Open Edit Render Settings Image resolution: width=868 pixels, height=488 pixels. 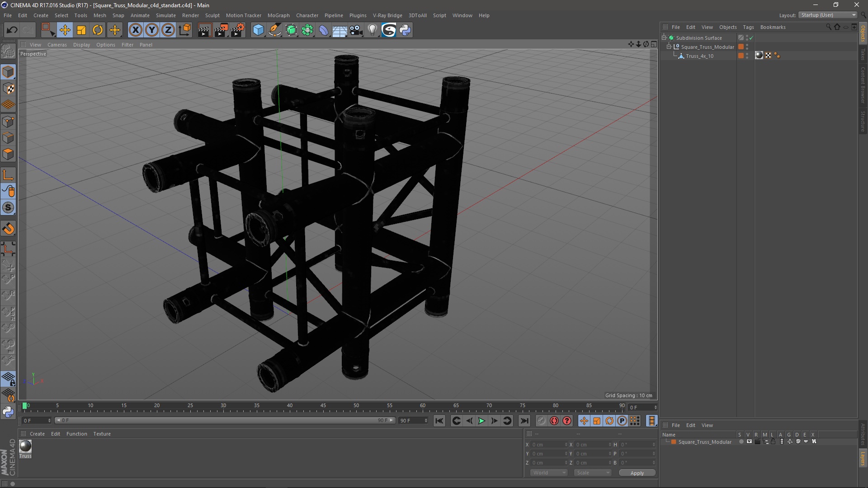click(x=238, y=30)
